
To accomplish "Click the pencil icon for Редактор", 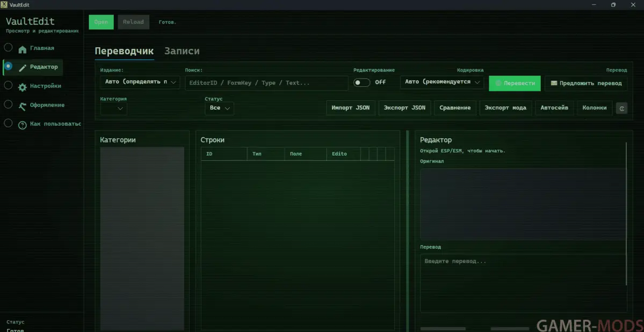I will (x=22, y=68).
